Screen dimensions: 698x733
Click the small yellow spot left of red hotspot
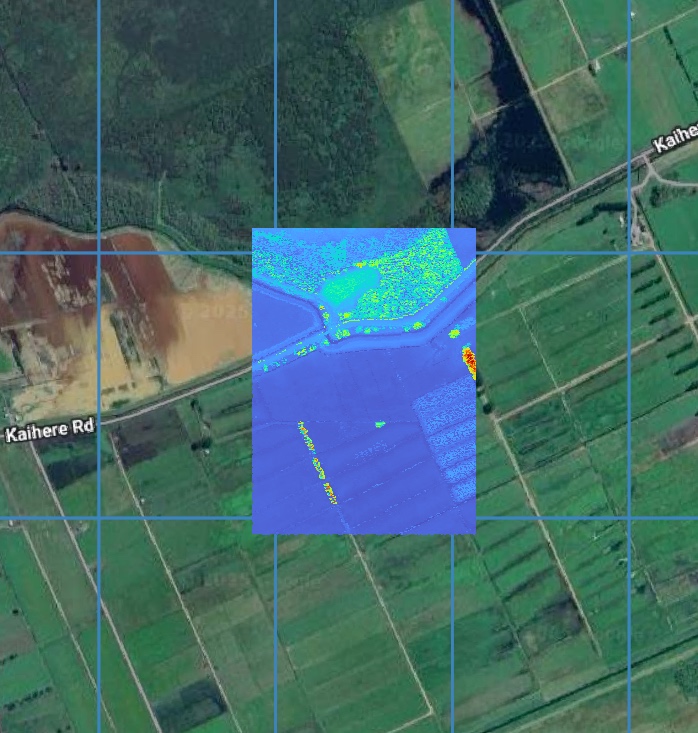453,333
